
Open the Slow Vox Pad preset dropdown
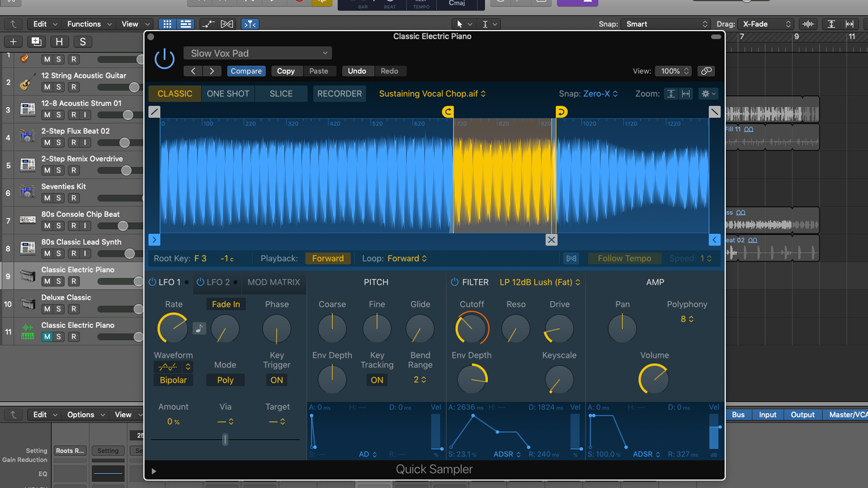click(258, 53)
